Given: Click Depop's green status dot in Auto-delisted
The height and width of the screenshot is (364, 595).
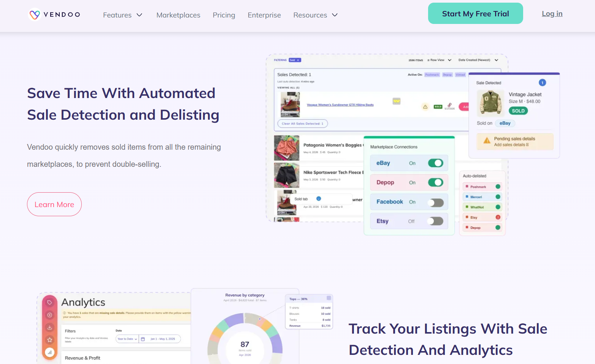Looking at the screenshot, I should (x=498, y=228).
